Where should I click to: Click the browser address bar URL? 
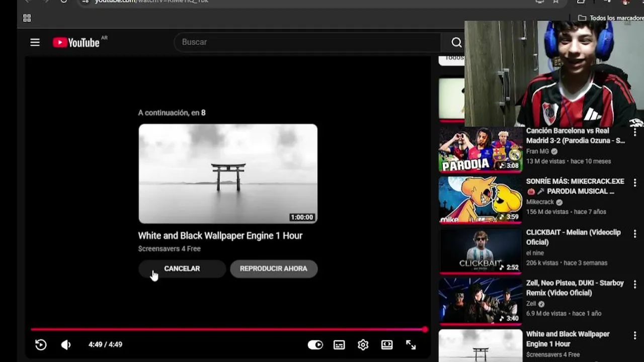pos(151,2)
